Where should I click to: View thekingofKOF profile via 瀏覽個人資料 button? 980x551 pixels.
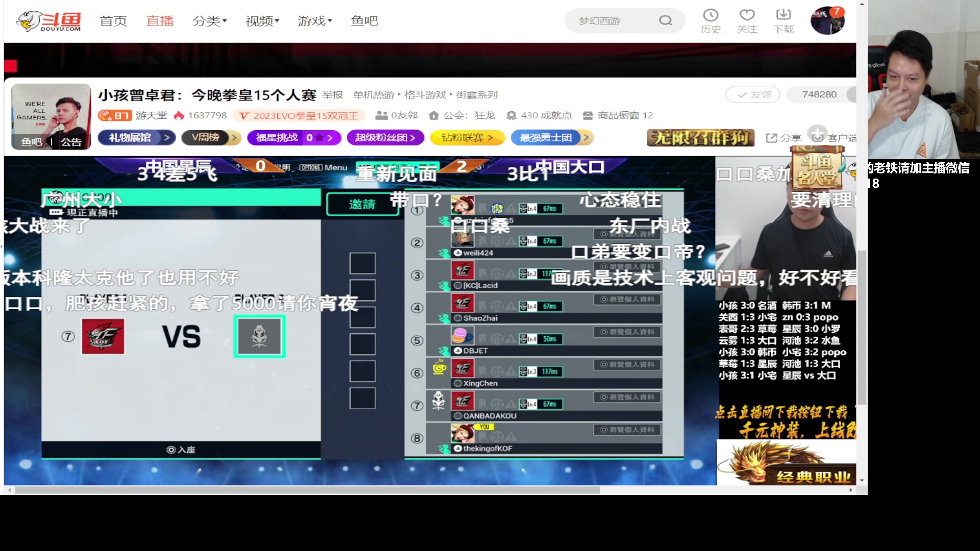627,430
